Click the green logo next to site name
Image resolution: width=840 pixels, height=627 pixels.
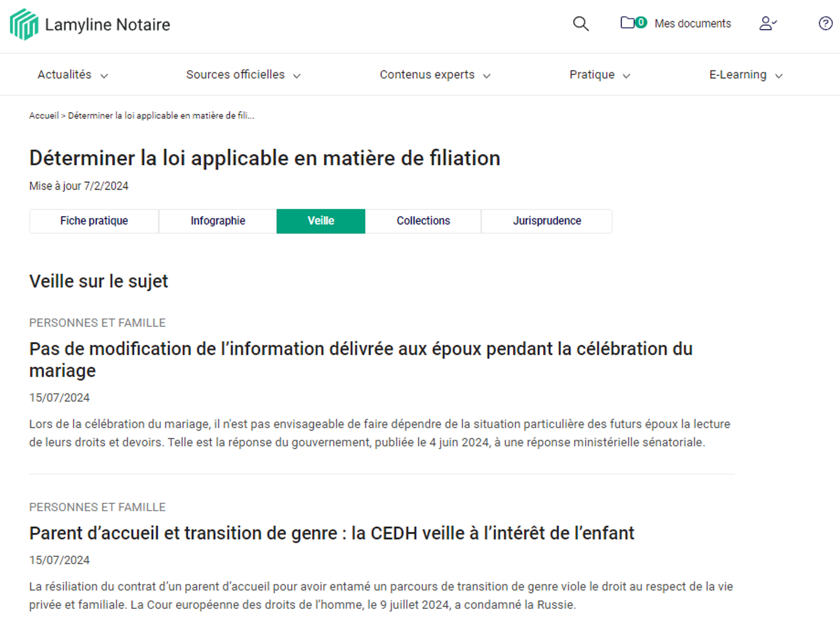pyautogui.click(x=24, y=24)
